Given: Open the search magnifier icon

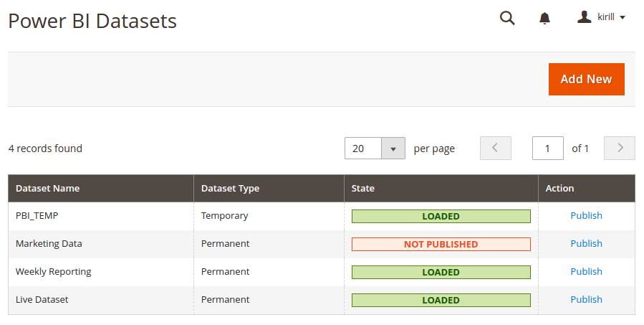Looking at the screenshot, I should 507,18.
